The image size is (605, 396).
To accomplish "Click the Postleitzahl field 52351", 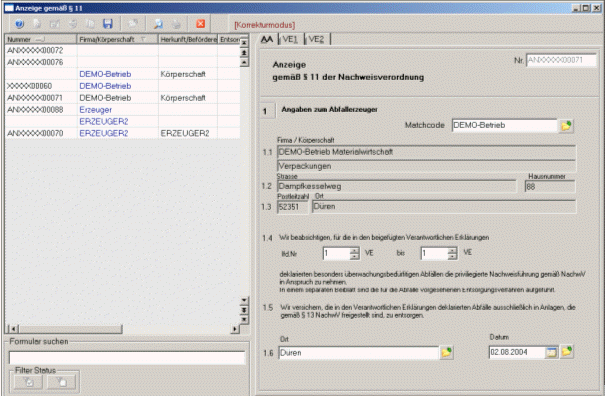I will click(x=292, y=207).
